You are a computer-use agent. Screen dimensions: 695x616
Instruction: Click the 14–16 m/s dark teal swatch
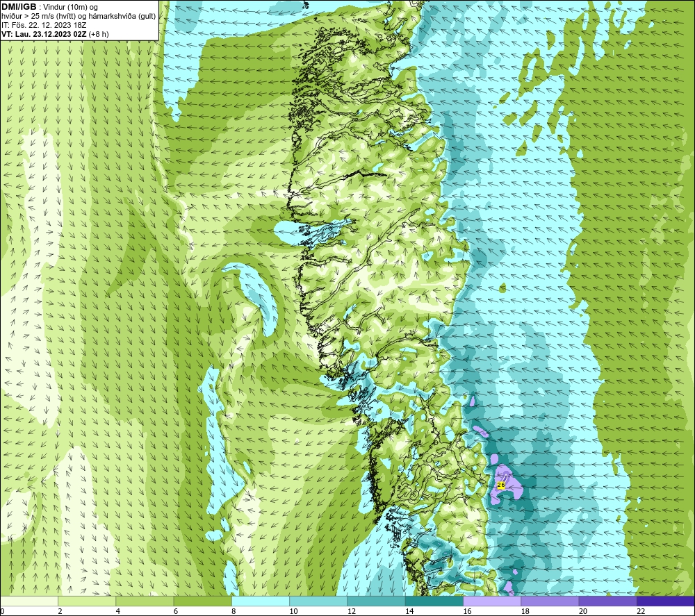pos(434,601)
